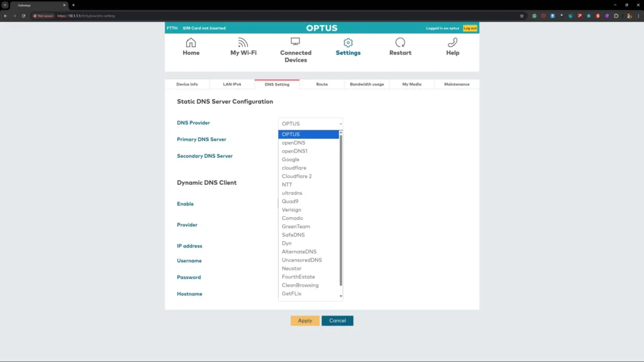Switch to Device Info tab
This screenshot has height=362, width=644.
click(187, 84)
